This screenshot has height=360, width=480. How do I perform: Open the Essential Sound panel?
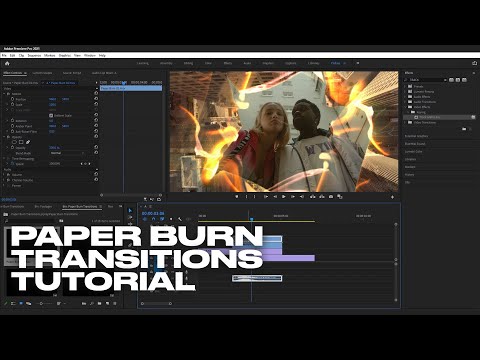coord(415,144)
